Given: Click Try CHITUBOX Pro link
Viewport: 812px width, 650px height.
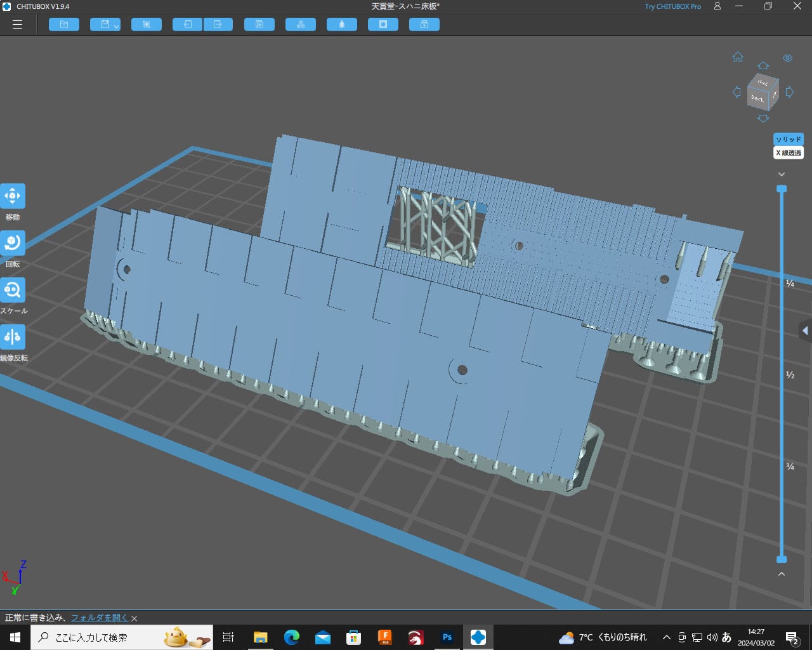Looking at the screenshot, I should click(672, 6).
